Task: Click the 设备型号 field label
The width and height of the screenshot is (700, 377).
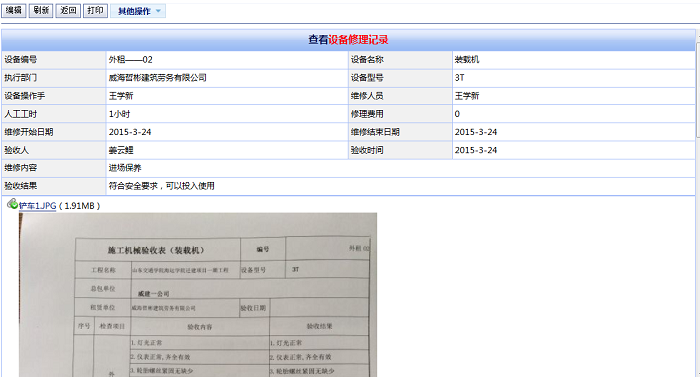Action: pyautogui.click(x=367, y=78)
